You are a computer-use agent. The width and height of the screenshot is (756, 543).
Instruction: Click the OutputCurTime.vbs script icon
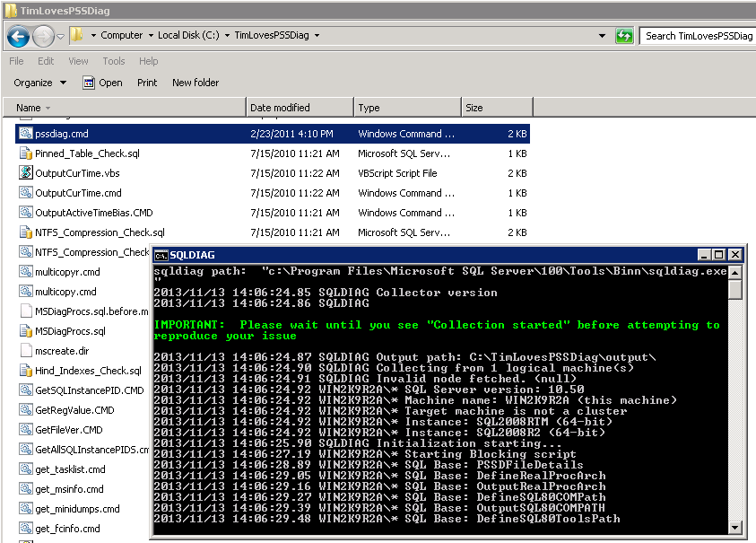pyautogui.click(x=26, y=173)
